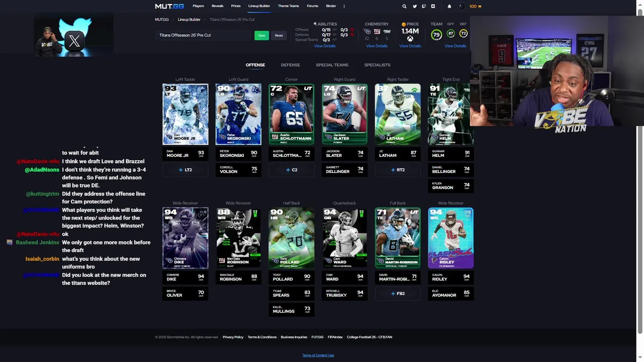
Task: View Details under Price
Action: [x=410, y=46]
